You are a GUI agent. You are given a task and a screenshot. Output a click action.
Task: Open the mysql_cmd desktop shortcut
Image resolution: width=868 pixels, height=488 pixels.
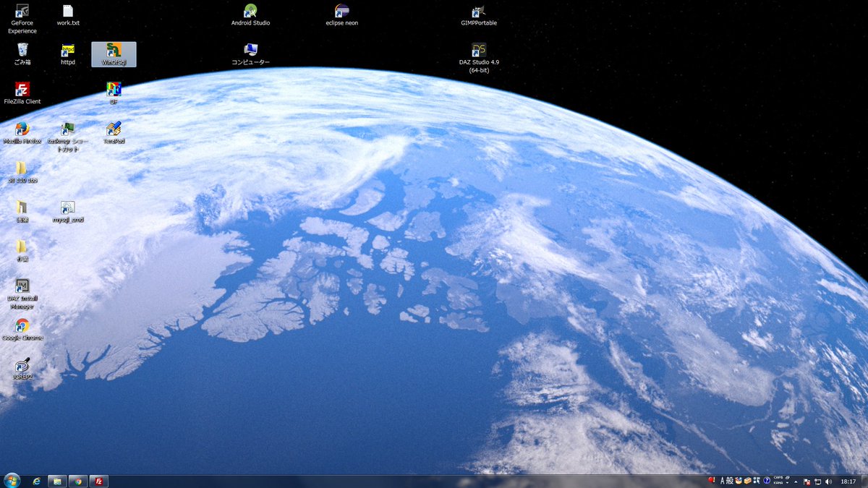(68, 211)
